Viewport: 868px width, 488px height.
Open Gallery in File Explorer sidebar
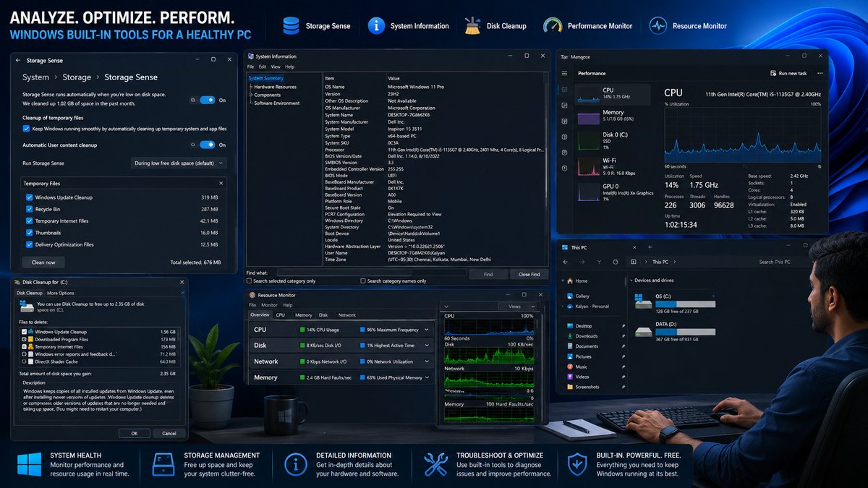pos(578,296)
